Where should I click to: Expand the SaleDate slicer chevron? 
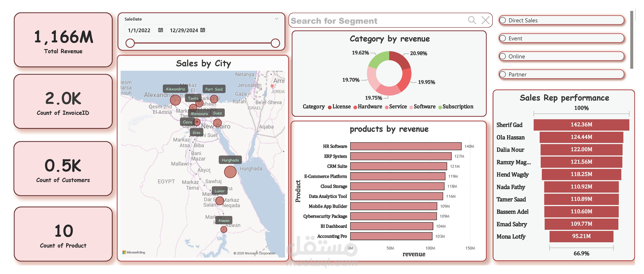point(276,19)
